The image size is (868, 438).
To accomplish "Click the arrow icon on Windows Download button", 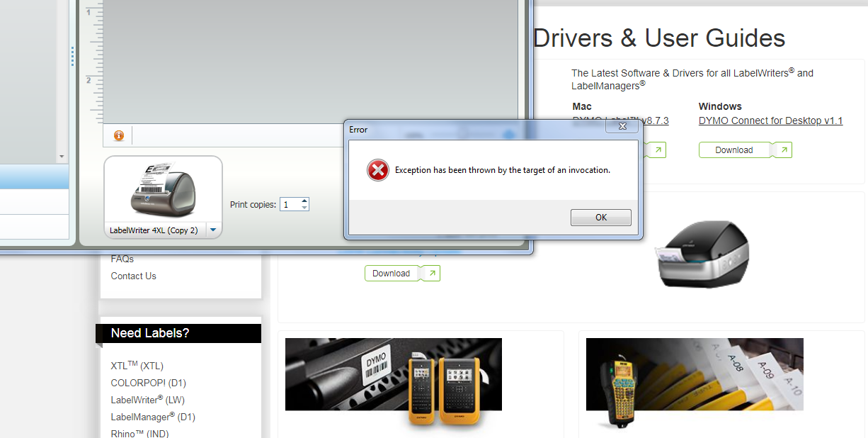I will point(783,150).
